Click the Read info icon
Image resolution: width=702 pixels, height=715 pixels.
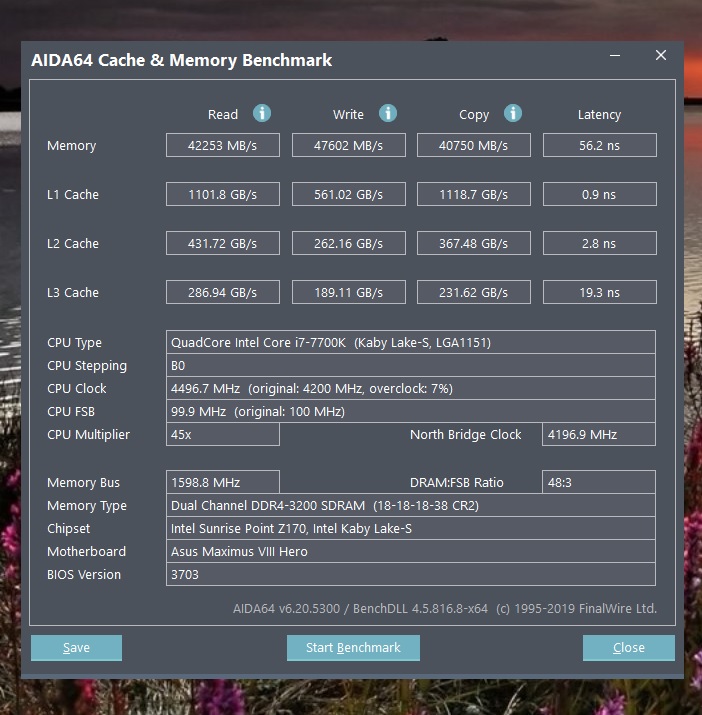[262, 113]
